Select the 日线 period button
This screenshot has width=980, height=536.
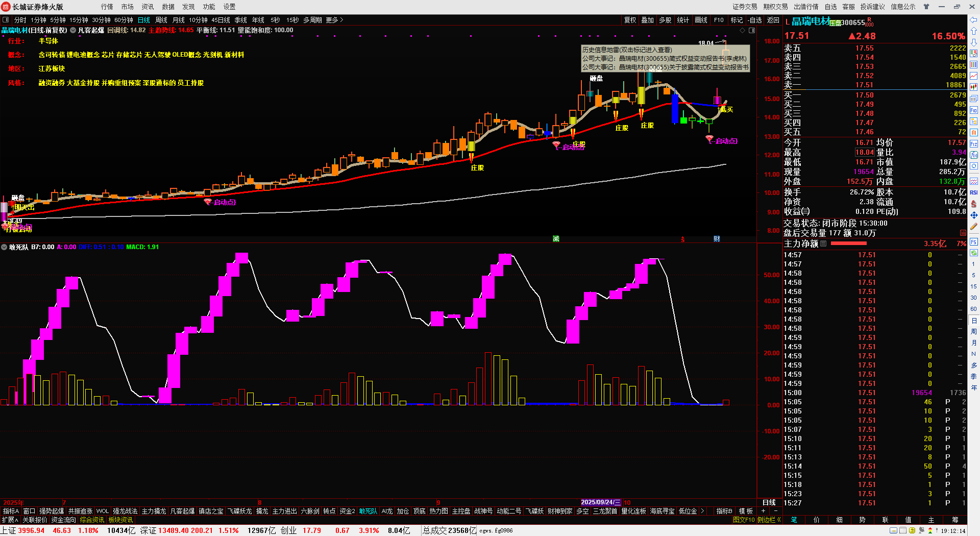(x=144, y=20)
